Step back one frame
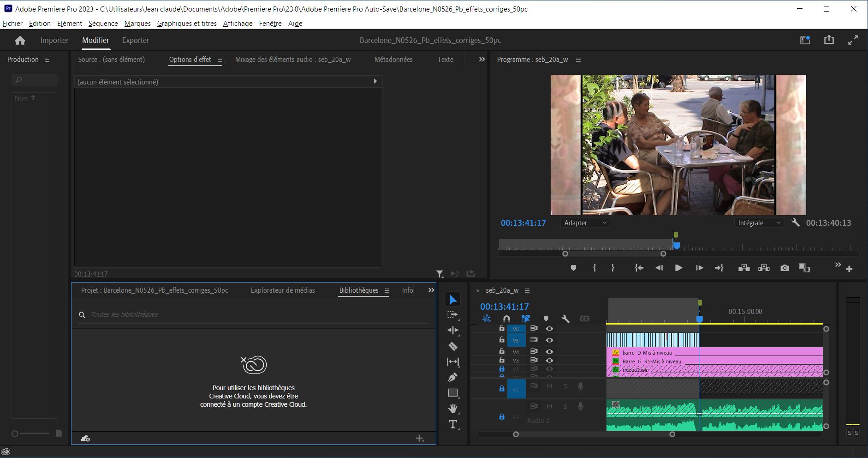868x458 pixels. [x=659, y=268]
